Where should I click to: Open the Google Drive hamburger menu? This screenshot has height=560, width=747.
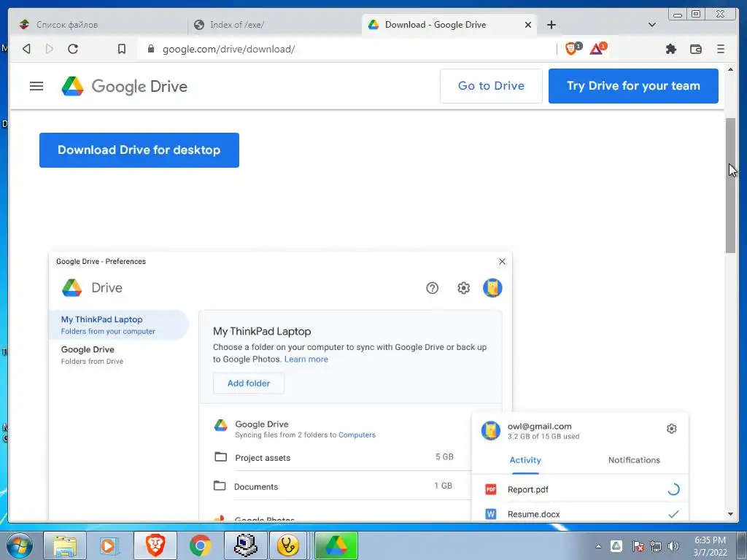(x=36, y=86)
